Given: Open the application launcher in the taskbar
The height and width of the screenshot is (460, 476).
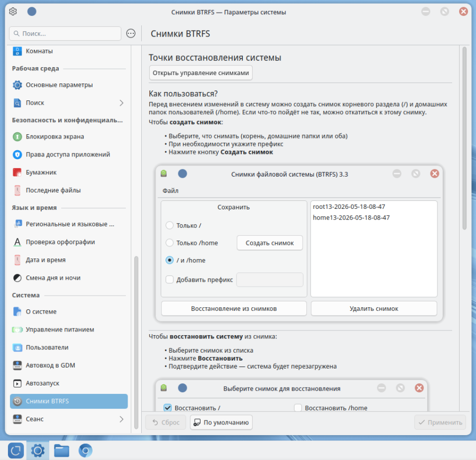Looking at the screenshot, I should click(x=16, y=450).
